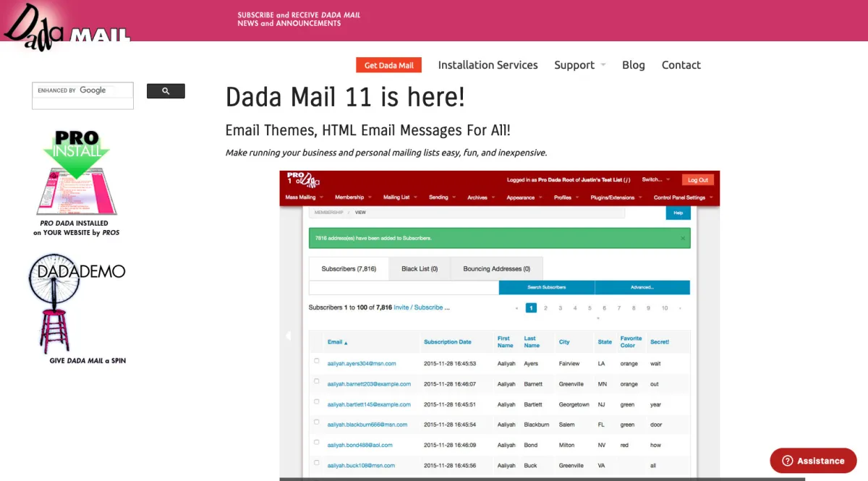Open aaliyah.blackburn666@msn.com subscriber
The width and height of the screenshot is (868, 481).
click(x=367, y=425)
